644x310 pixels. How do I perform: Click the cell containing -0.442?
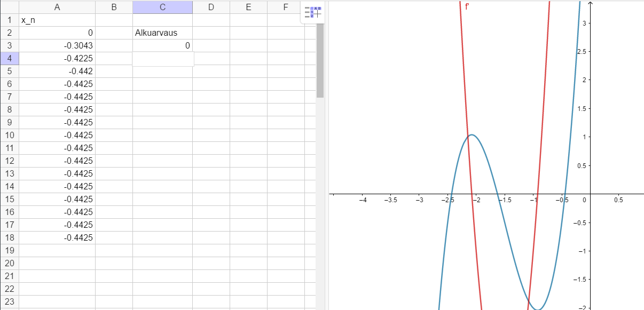coord(57,71)
